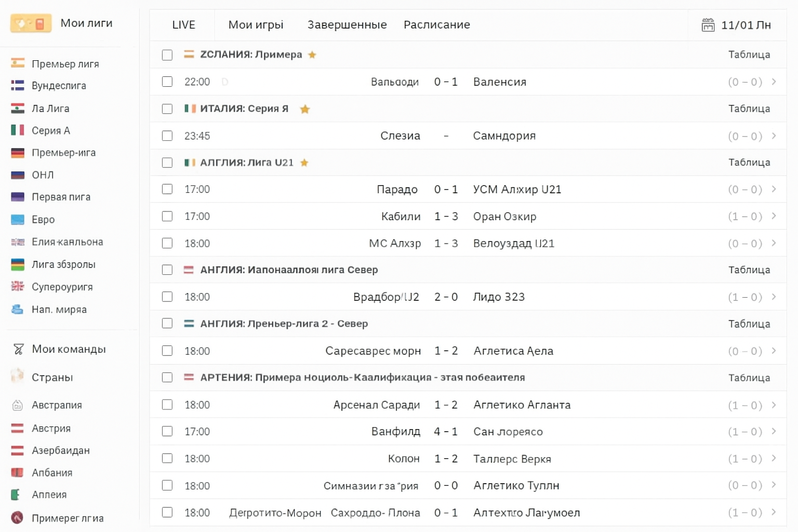This screenshot has height=532, width=798.
Task: Open the calendar date picker icon
Action: click(708, 24)
